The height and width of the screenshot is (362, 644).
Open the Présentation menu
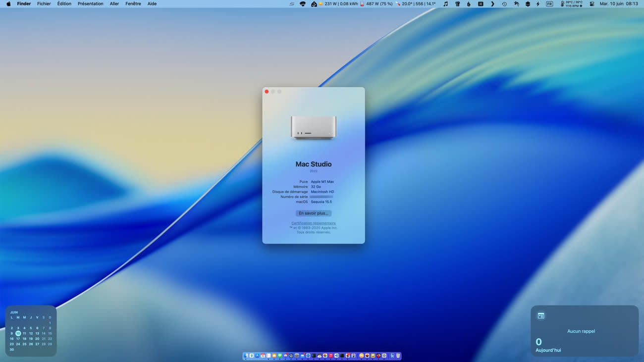tap(91, 3)
